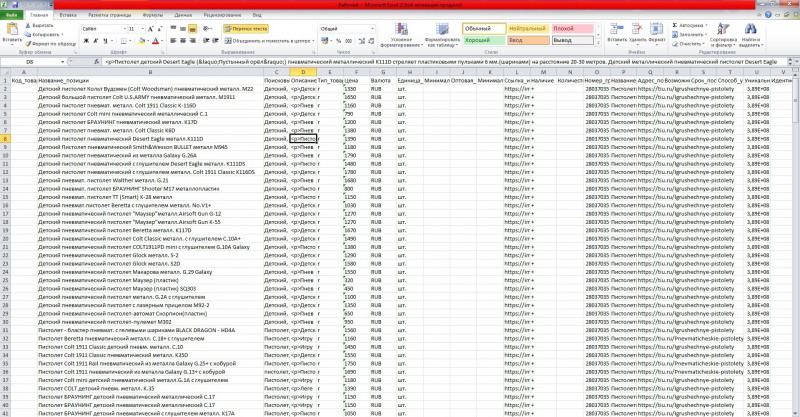
Task: Switch to the Формулы tab
Action: pos(153,15)
